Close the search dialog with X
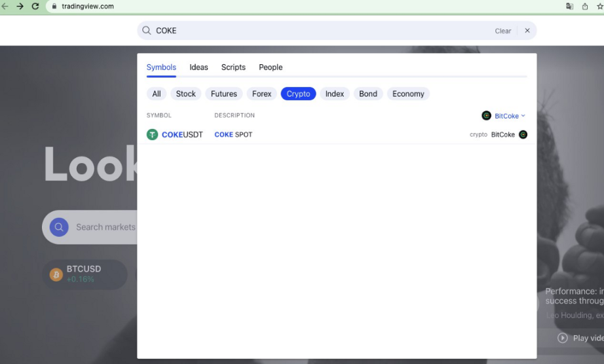 coord(527,30)
